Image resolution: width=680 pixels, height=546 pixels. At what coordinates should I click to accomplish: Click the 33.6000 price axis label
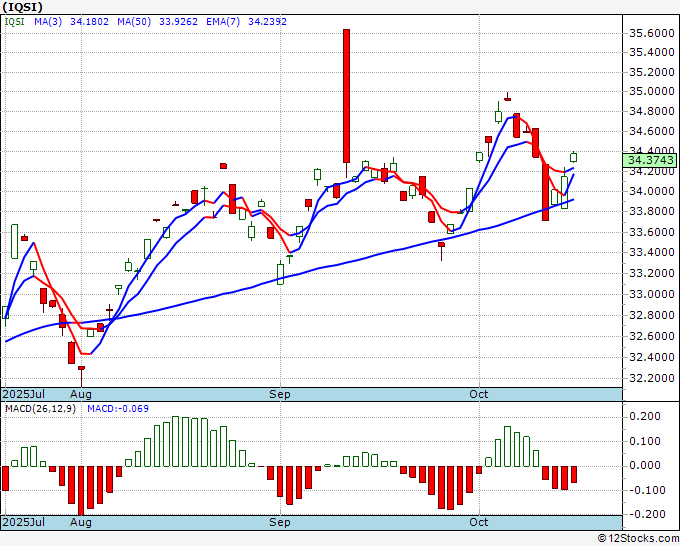tap(652, 232)
